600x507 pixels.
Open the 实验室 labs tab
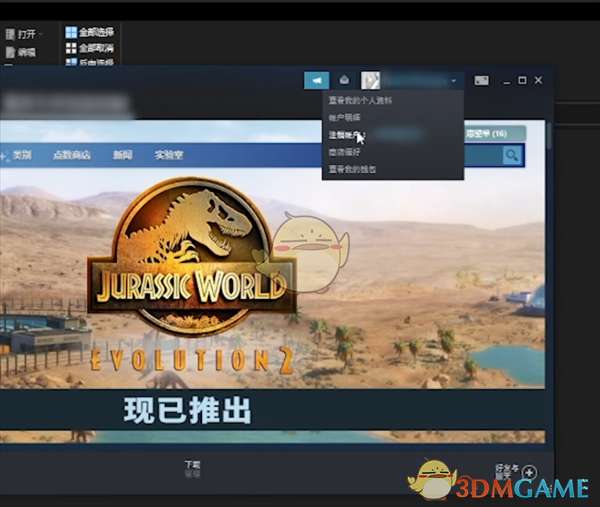click(x=169, y=155)
